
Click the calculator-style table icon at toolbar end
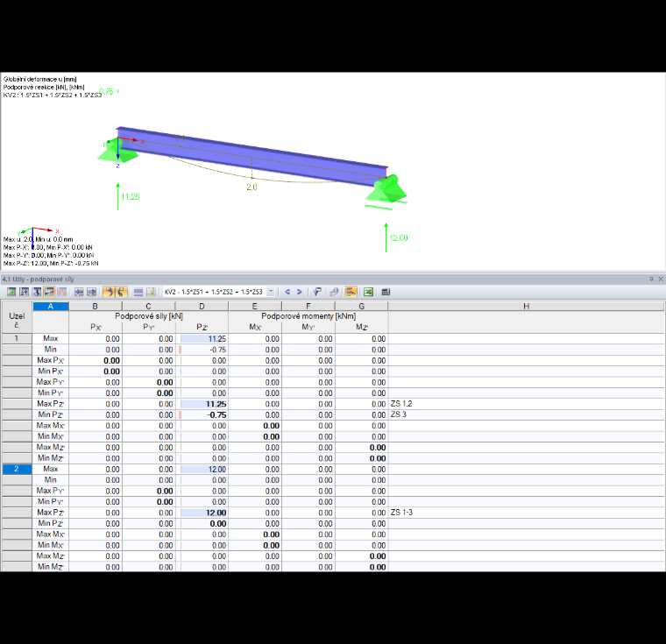click(x=386, y=292)
